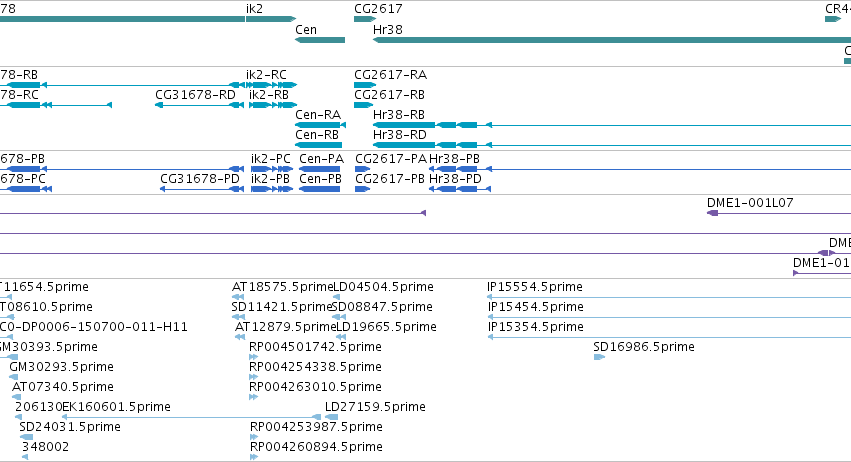Select clone C0-DP0006-150700-011-H11
The width and height of the screenshot is (851, 462).
tap(93, 327)
